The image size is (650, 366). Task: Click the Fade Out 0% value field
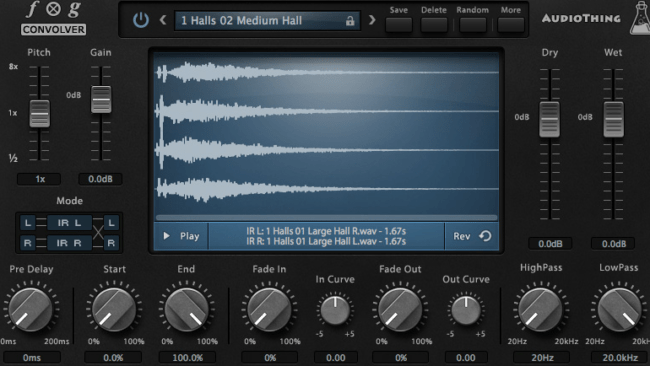(401, 357)
